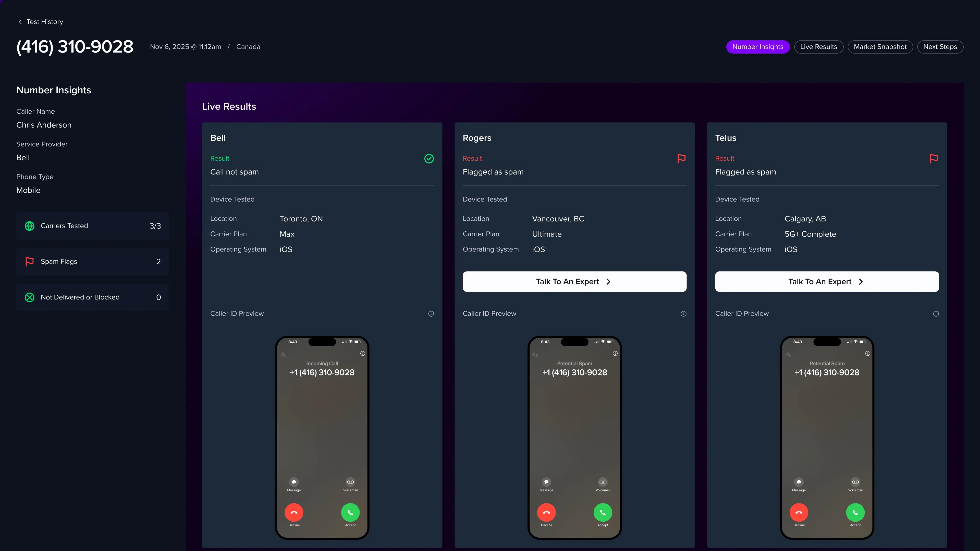Click the 5G+ Complete carrier plan value
This screenshot has width=980, height=551.
pyautogui.click(x=810, y=234)
